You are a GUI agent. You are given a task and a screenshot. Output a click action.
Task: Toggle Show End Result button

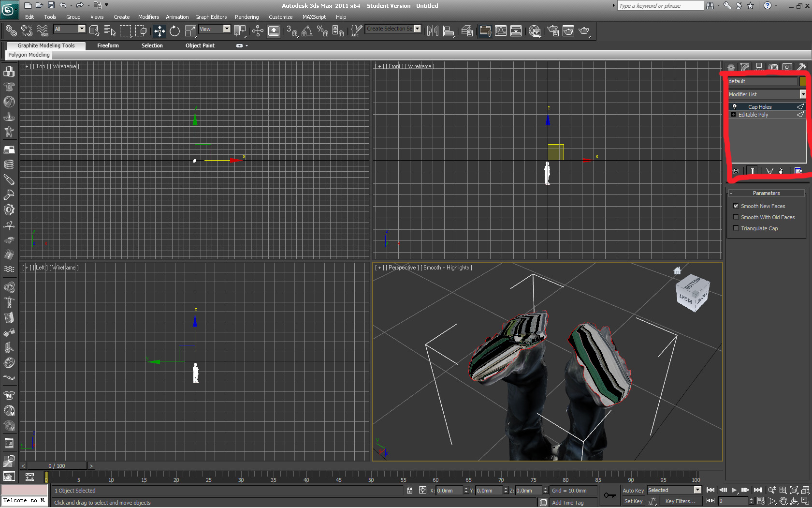(x=752, y=171)
